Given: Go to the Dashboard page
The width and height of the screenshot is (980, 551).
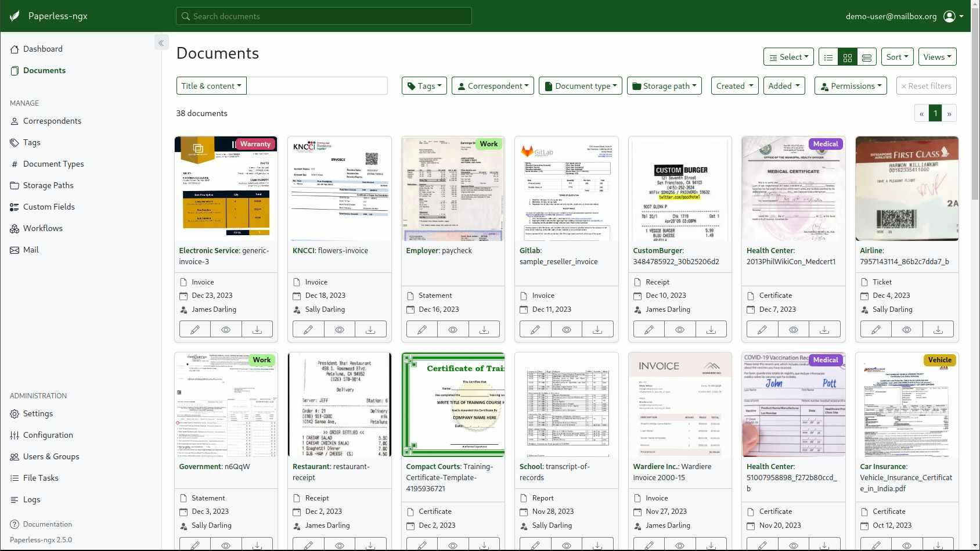Looking at the screenshot, I should [x=42, y=49].
